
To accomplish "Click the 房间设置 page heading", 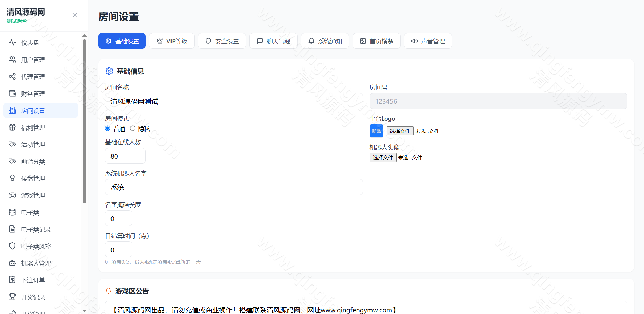I will pyautogui.click(x=119, y=17).
